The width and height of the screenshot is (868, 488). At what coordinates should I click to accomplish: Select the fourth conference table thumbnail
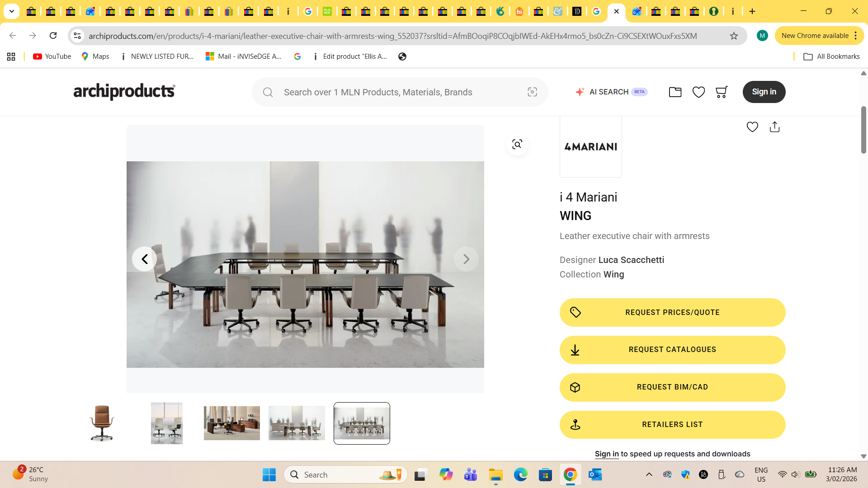[x=297, y=423]
